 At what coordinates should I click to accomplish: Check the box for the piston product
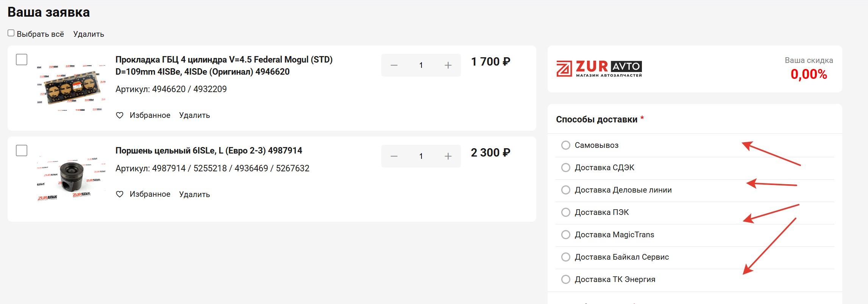click(22, 150)
